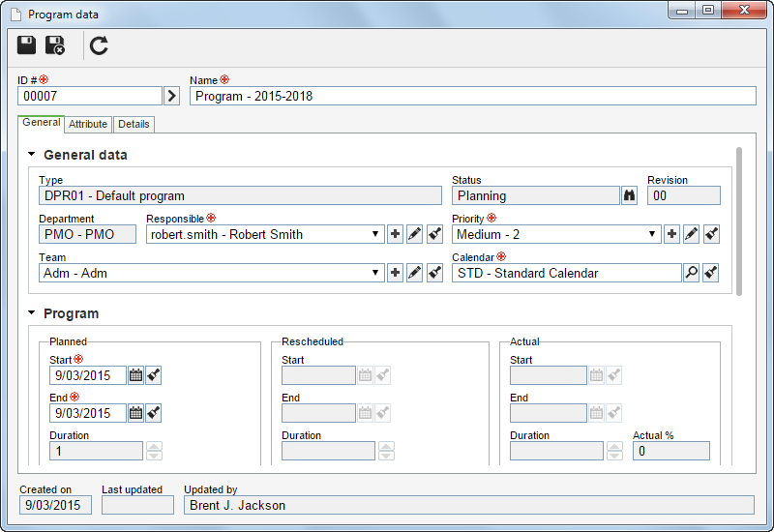
Task: Open calendar picker for Planned End date
Action: click(x=135, y=413)
